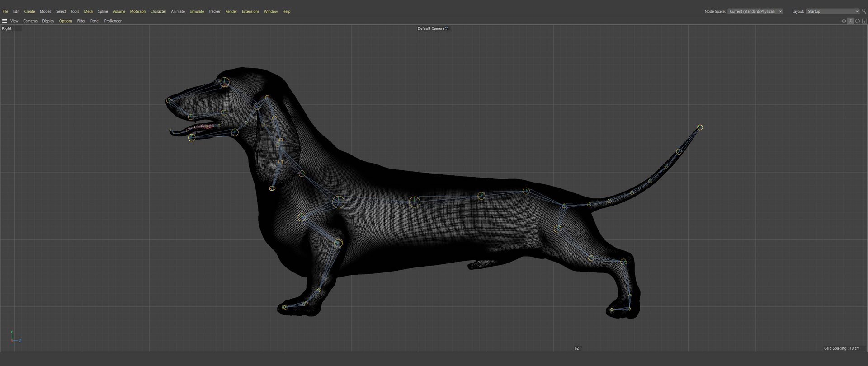Open the Character menu
The width and height of the screenshot is (868, 366).
point(158,11)
